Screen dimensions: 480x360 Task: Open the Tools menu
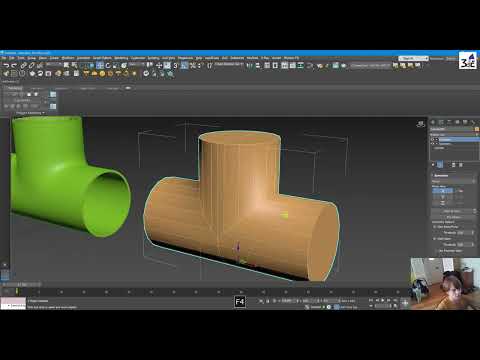(x=21, y=58)
